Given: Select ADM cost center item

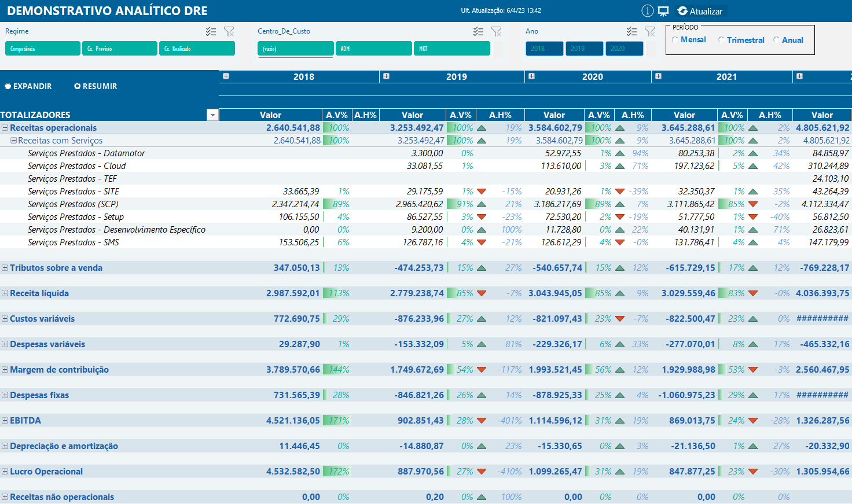Looking at the screenshot, I should [x=374, y=49].
